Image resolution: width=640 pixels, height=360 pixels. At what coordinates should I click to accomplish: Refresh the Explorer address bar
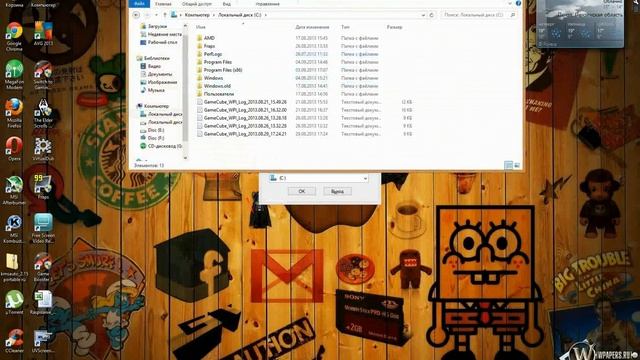pyautogui.click(x=431, y=15)
